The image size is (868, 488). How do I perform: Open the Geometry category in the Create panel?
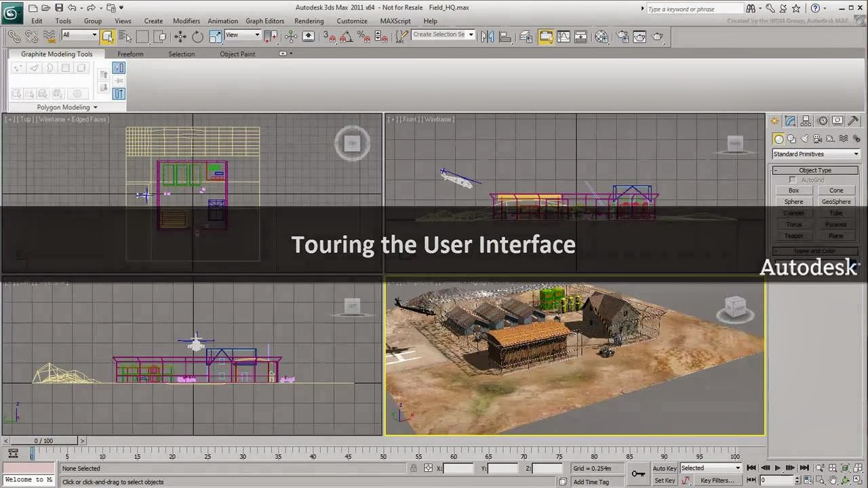(778, 138)
